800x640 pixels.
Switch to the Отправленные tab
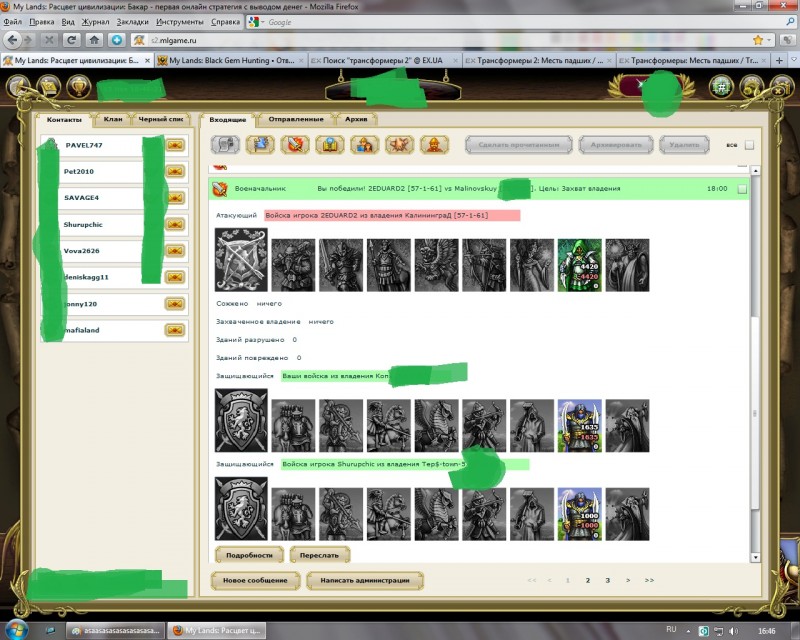coord(293,119)
